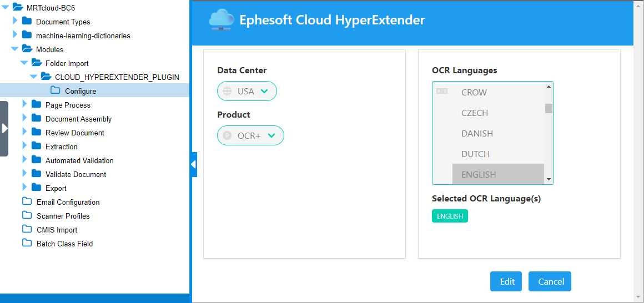The image size is (644, 303).
Task: Expand the gray side tab arrow
Action: pos(4,129)
